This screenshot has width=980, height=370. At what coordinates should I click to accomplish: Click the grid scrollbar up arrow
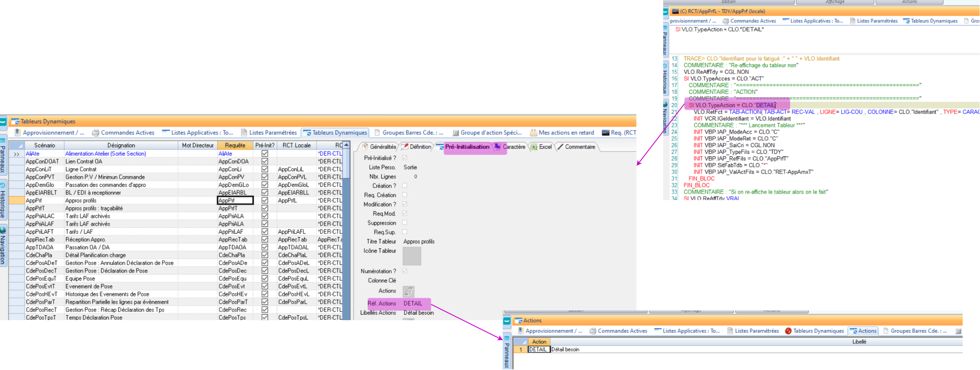point(346,145)
